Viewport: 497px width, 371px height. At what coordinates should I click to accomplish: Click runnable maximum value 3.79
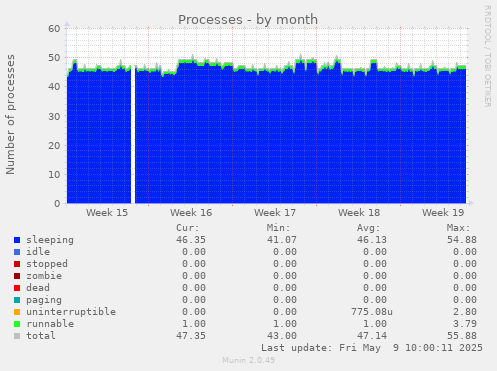pos(465,324)
